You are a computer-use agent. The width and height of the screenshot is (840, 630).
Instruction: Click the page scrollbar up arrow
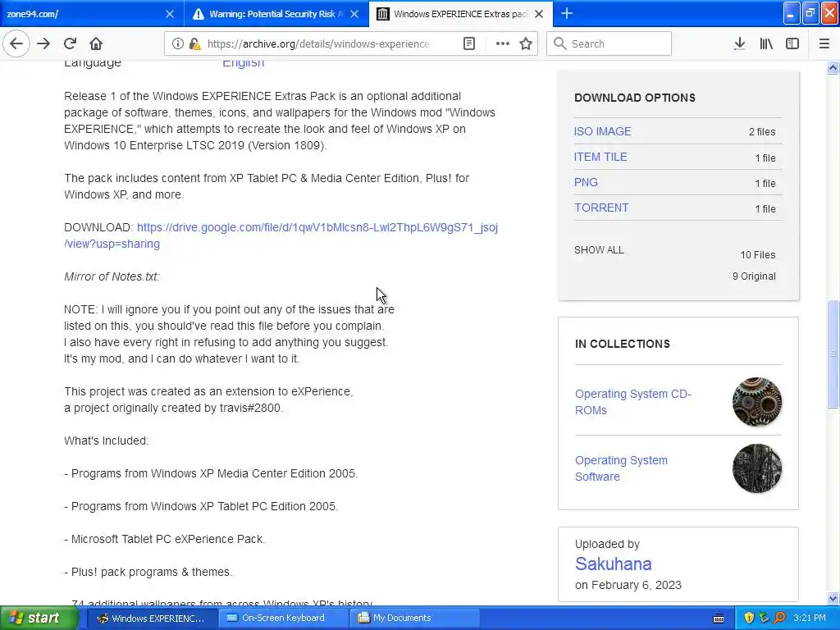tap(833, 67)
